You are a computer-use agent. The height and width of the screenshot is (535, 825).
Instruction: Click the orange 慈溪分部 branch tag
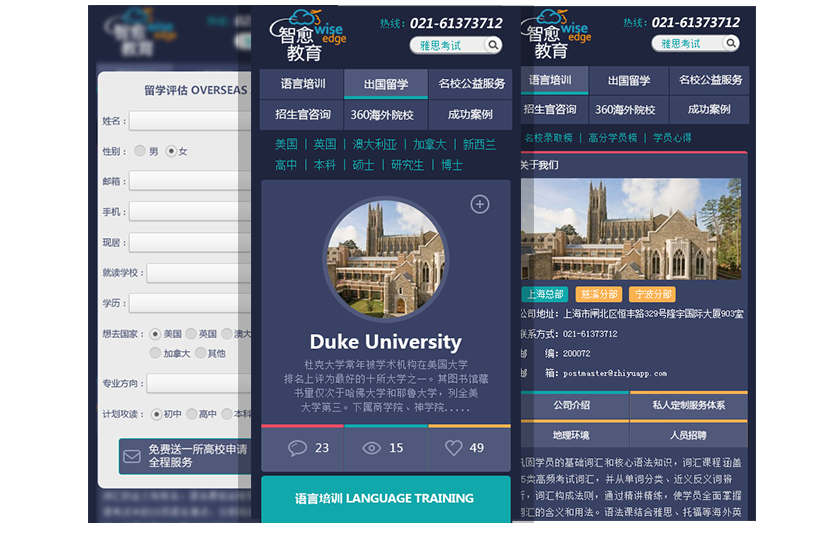tap(599, 294)
